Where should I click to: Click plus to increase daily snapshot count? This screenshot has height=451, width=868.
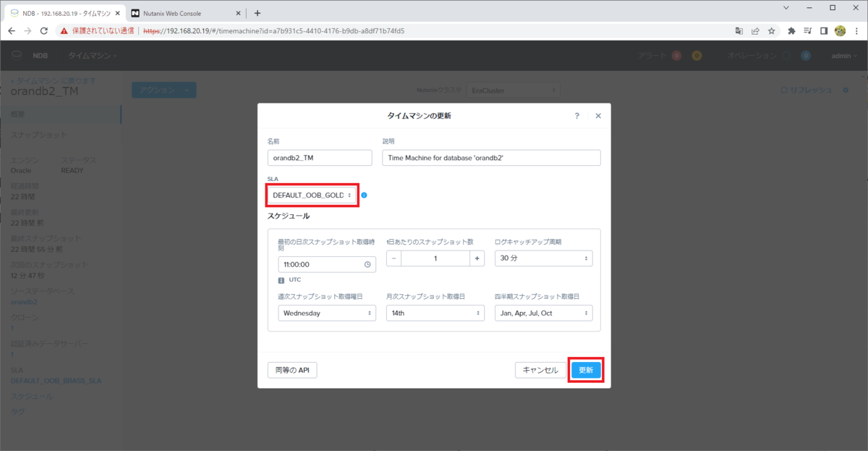[477, 258]
